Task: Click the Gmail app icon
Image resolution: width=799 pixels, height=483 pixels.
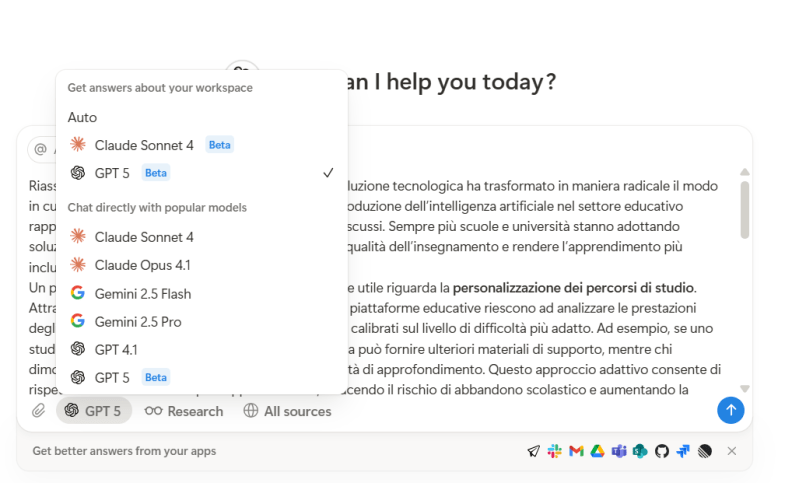Action: pyautogui.click(x=576, y=451)
